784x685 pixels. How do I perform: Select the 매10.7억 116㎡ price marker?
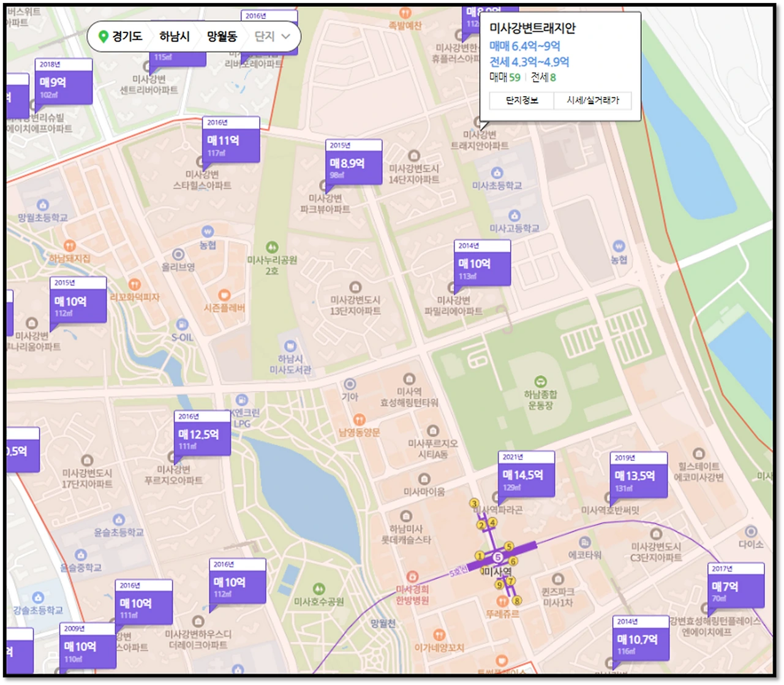[641, 638]
